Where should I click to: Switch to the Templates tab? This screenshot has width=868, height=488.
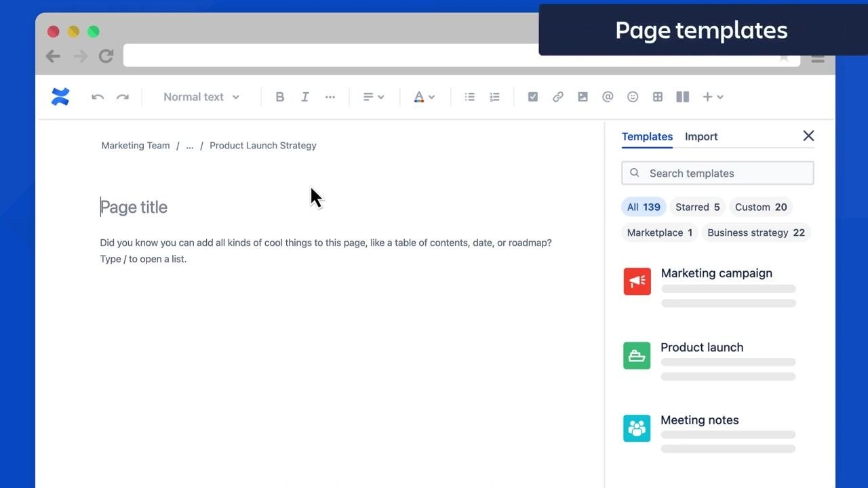coord(647,136)
